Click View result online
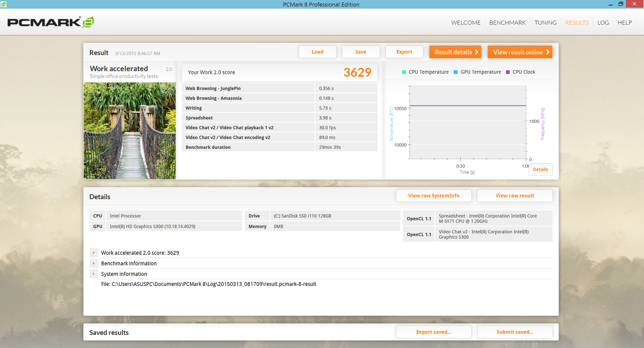 point(520,52)
